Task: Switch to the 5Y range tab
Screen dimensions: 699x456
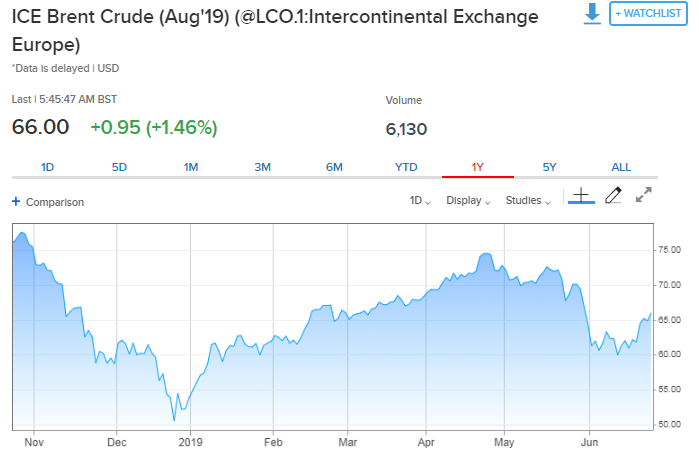Action: 550,167
